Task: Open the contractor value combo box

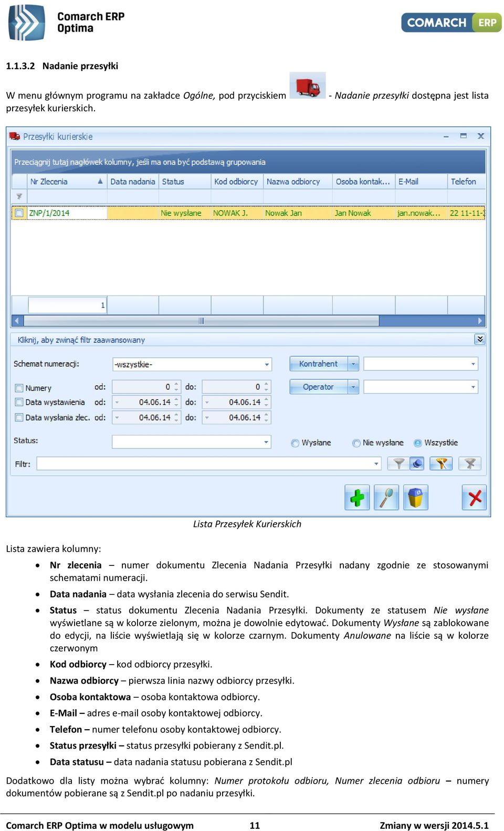Action: 421,364
